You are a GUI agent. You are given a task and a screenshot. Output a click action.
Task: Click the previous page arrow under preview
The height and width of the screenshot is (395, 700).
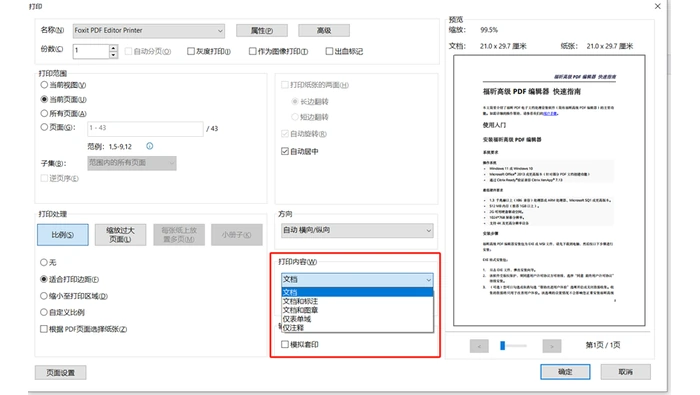click(x=479, y=346)
